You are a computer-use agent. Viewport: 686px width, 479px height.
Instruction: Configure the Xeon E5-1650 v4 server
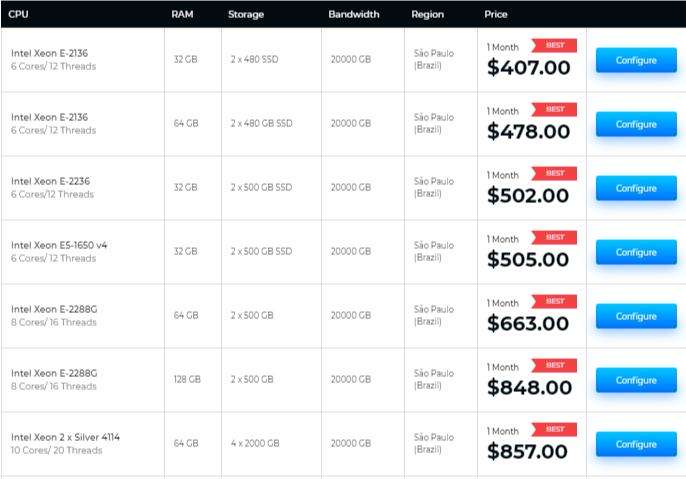coord(635,252)
